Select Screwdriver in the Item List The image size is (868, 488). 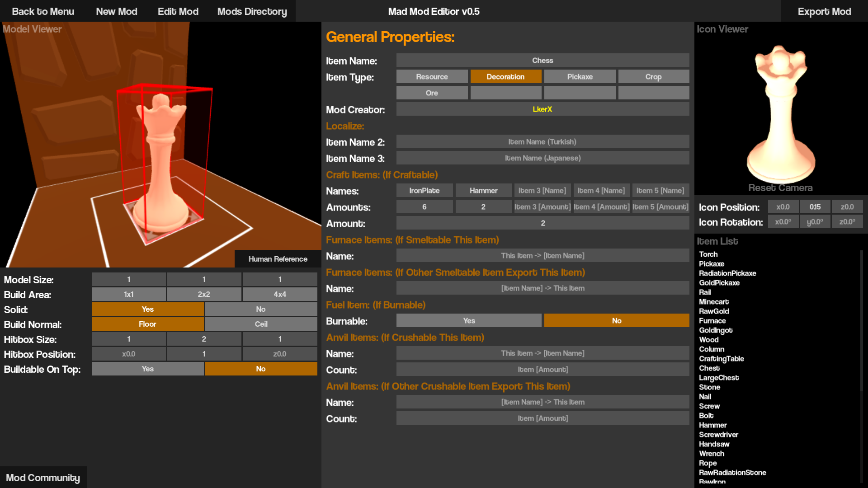pyautogui.click(x=718, y=435)
